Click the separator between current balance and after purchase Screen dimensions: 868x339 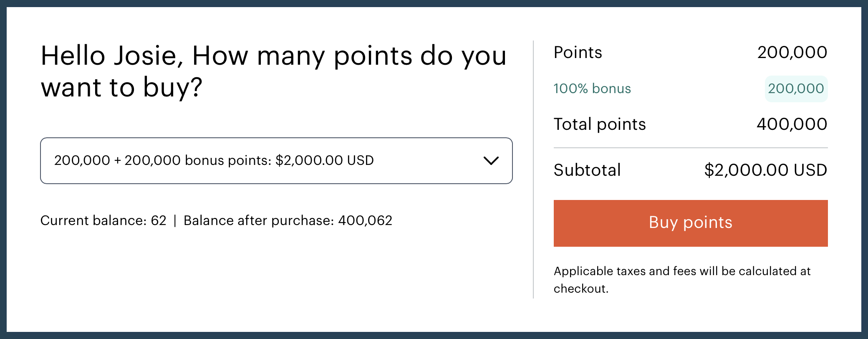click(176, 220)
